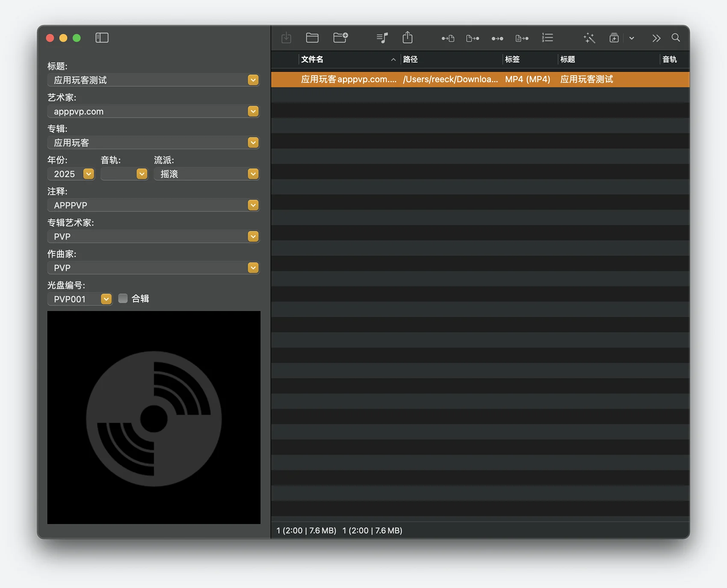The image size is (727, 588).
Task: Click the save/download toolbar icon
Action: click(x=287, y=38)
